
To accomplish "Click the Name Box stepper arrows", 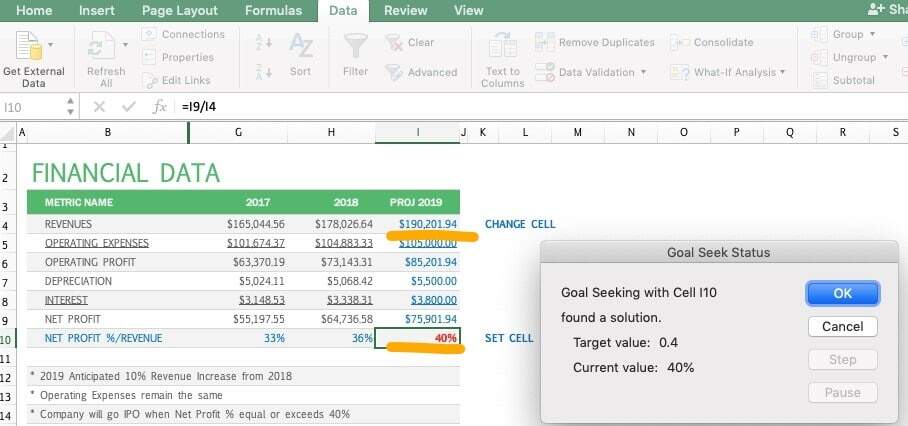I will pos(71,107).
